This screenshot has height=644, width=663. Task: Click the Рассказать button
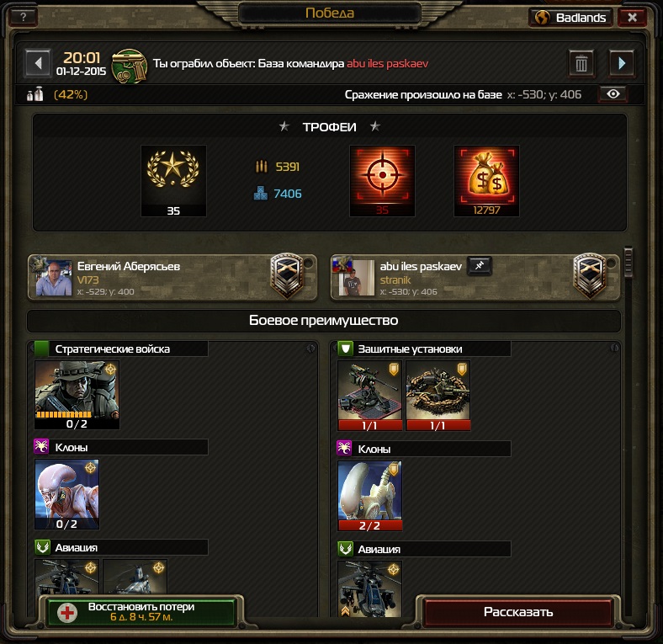click(518, 612)
